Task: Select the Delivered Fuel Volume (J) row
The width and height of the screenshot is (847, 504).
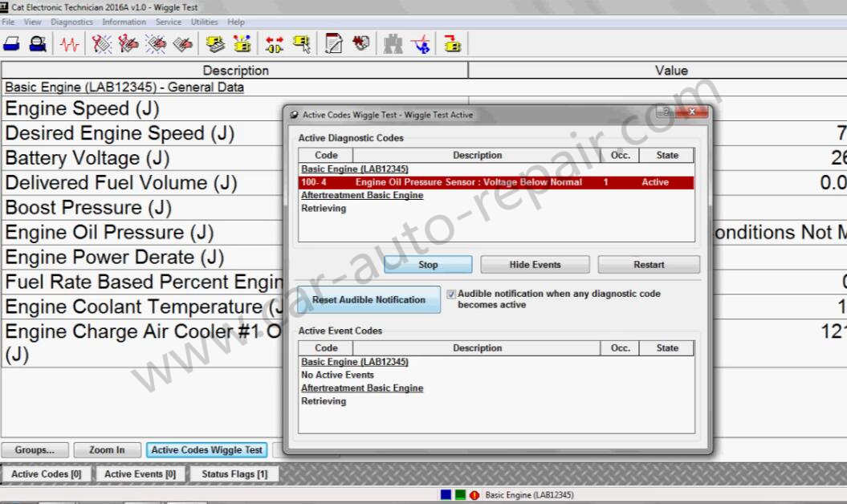Action: (143, 183)
